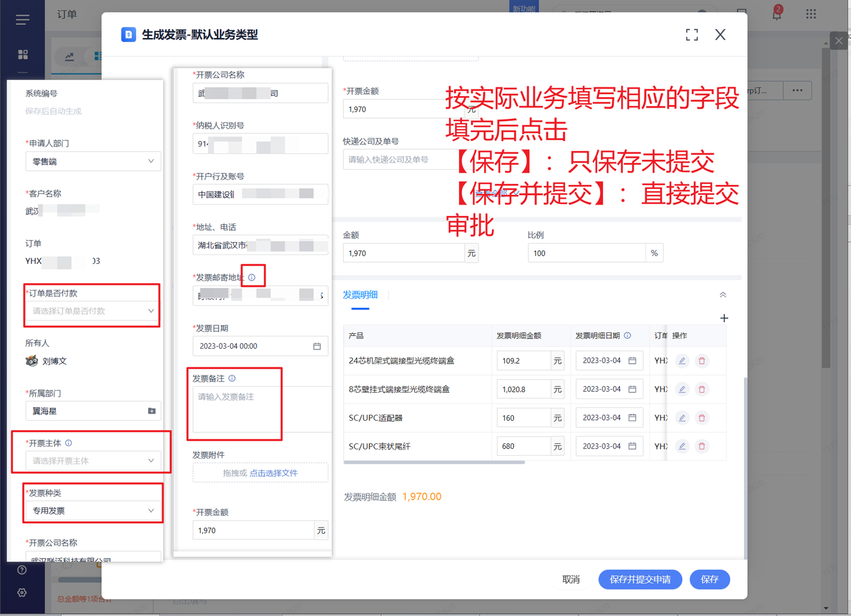Click the 开票公司名称 input field
The width and height of the screenshot is (851, 616).
tap(260, 94)
